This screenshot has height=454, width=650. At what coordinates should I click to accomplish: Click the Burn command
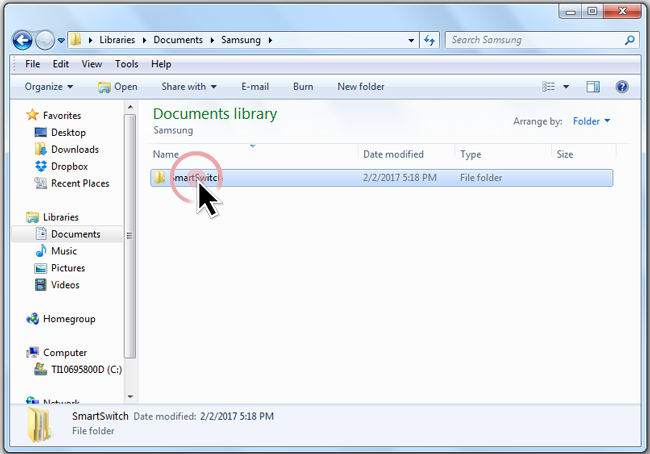point(303,87)
